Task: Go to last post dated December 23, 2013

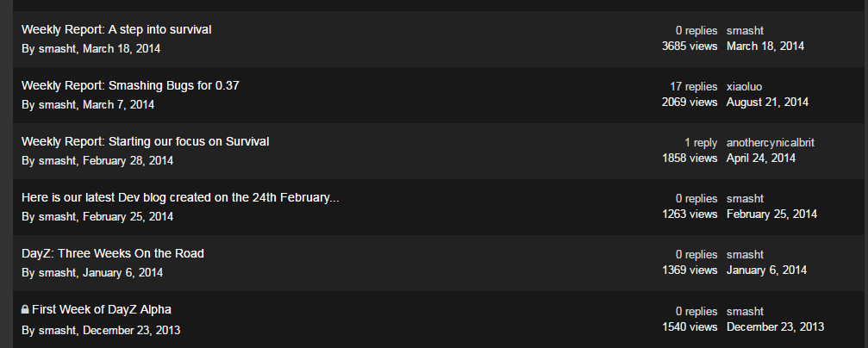Action: point(775,327)
